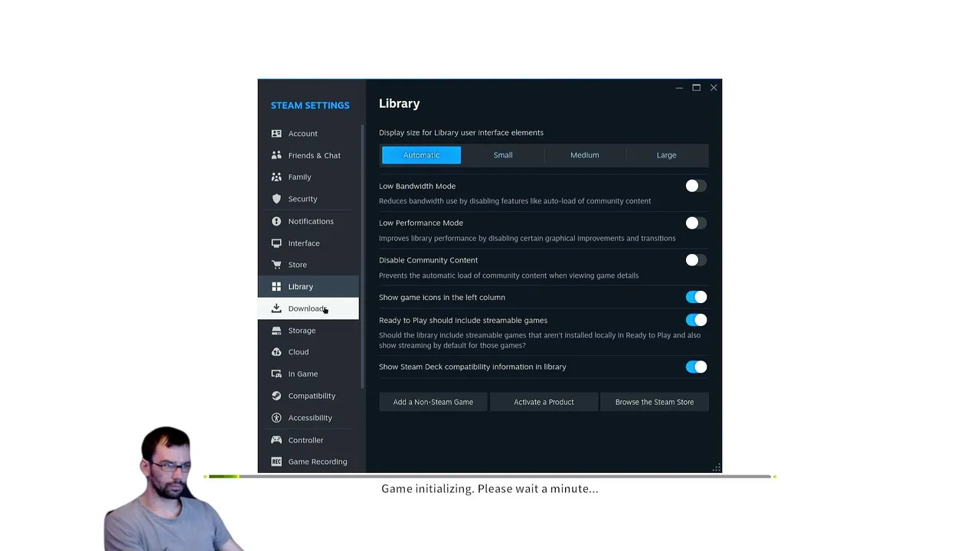Open Friends & Chat settings label

click(314, 155)
